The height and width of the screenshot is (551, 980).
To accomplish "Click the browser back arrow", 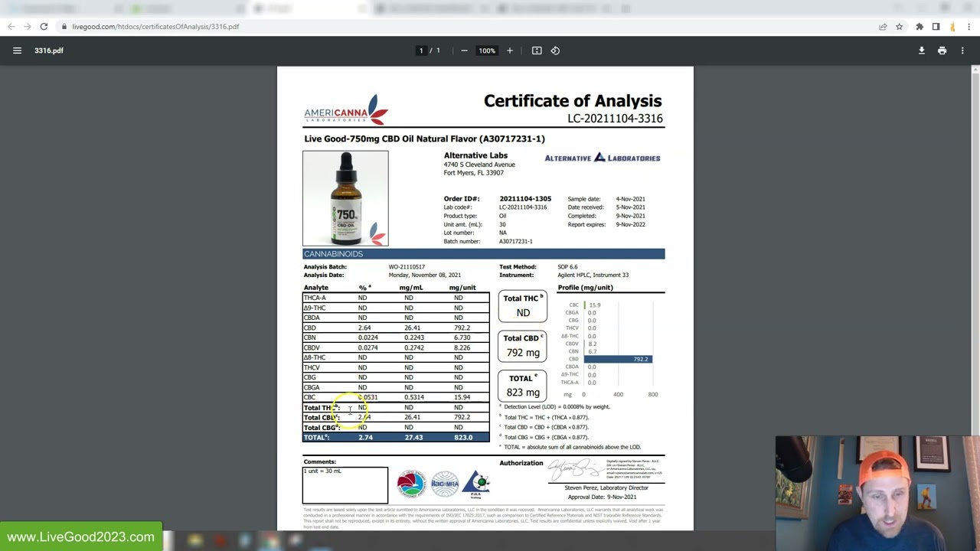I will tap(11, 27).
